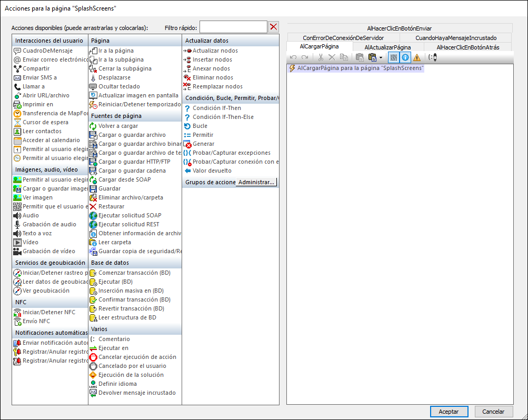Click the Volver a cargar action

pyautogui.click(x=118, y=126)
